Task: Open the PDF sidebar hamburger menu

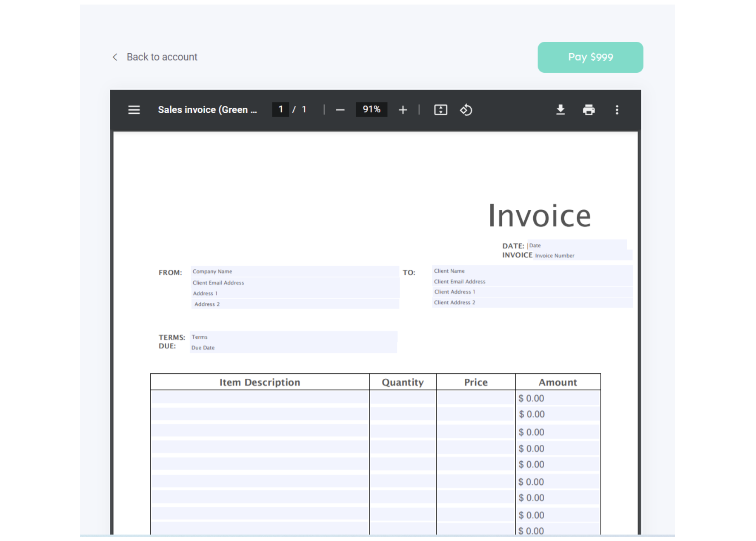Action: point(134,110)
